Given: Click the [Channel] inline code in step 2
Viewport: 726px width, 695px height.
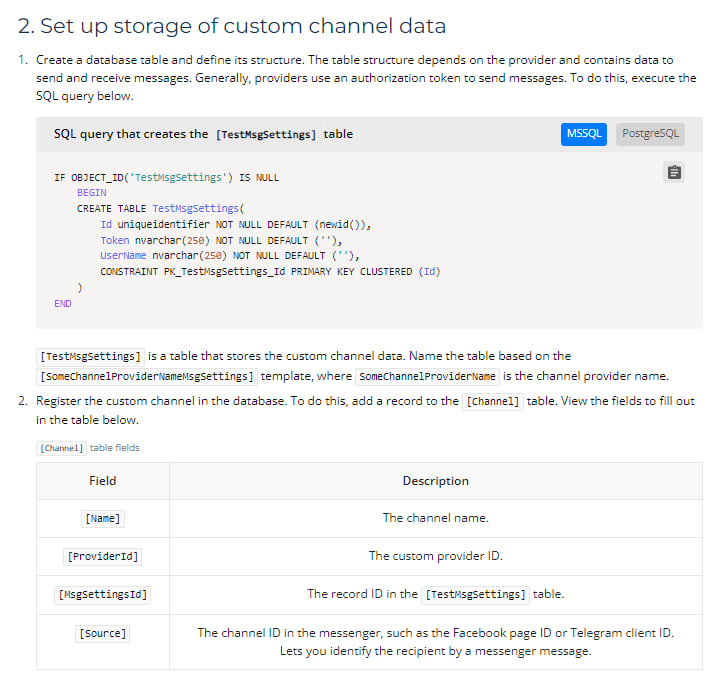Looking at the screenshot, I should pyautogui.click(x=492, y=401).
